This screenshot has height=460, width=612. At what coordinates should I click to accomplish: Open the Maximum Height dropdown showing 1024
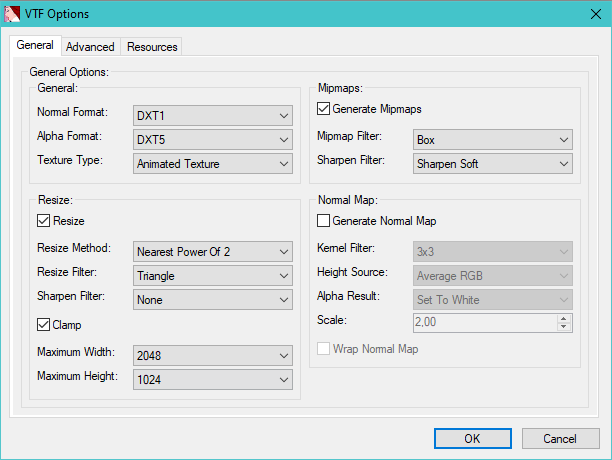pyautogui.click(x=213, y=380)
